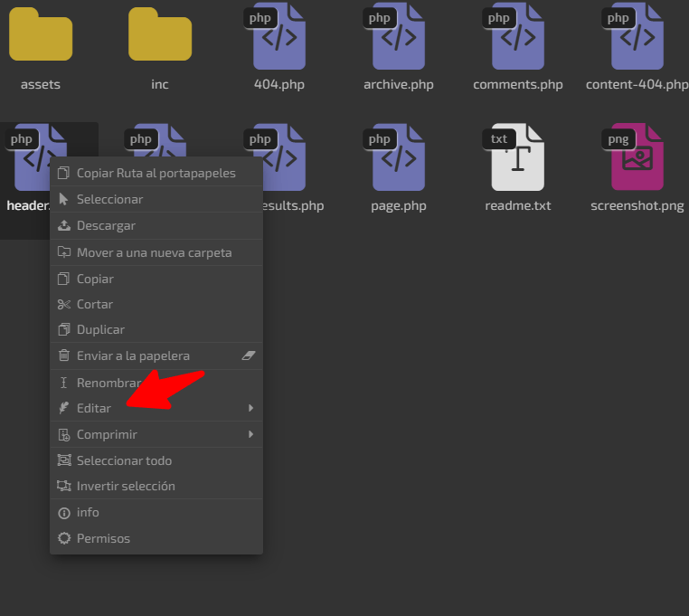Click the duplicate icon beside Duplicar
The image size is (689, 616).
click(x=63, y=329)
